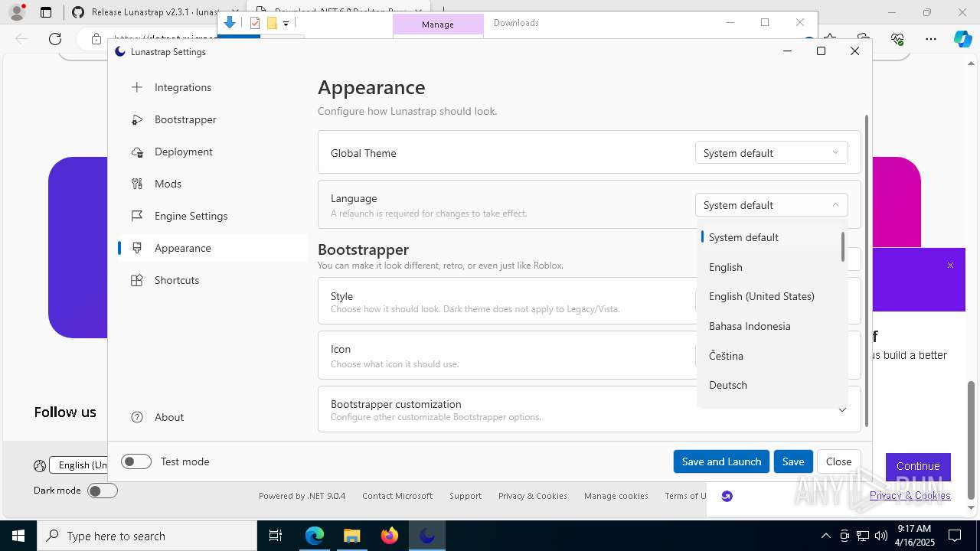Launch Firefox from taskbar
980x551 pixels.
coord(390,536)
